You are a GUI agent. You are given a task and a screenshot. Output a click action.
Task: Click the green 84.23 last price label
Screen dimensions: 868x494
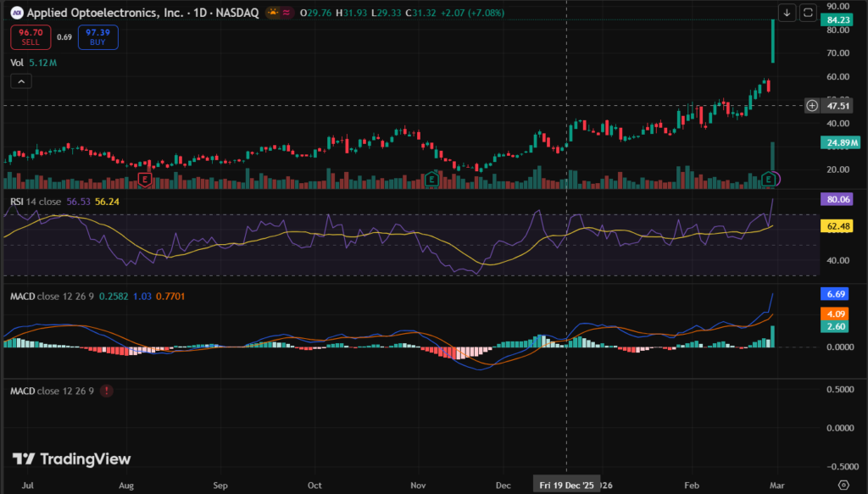point(837,20)
